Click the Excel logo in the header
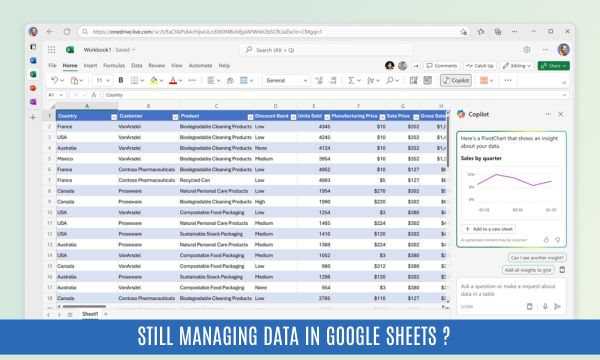The width and height of the screenshot is (600, 360). (x=70, y=50)
